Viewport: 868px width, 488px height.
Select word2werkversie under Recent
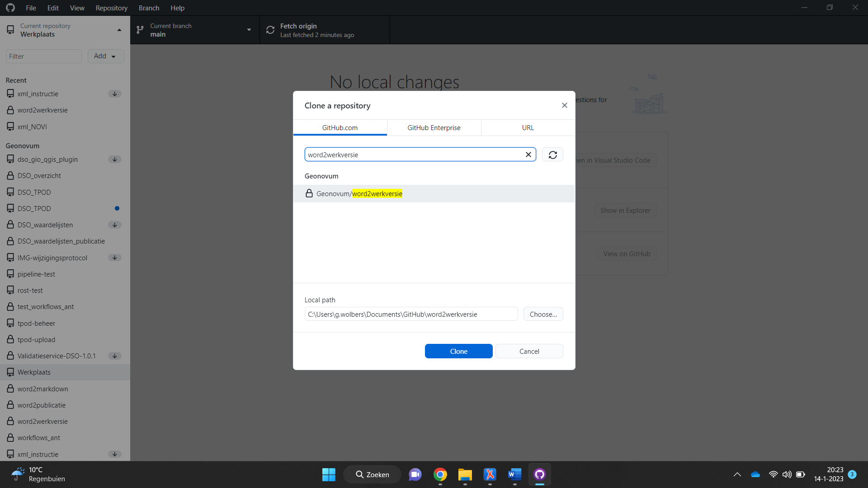coord(65,110)
